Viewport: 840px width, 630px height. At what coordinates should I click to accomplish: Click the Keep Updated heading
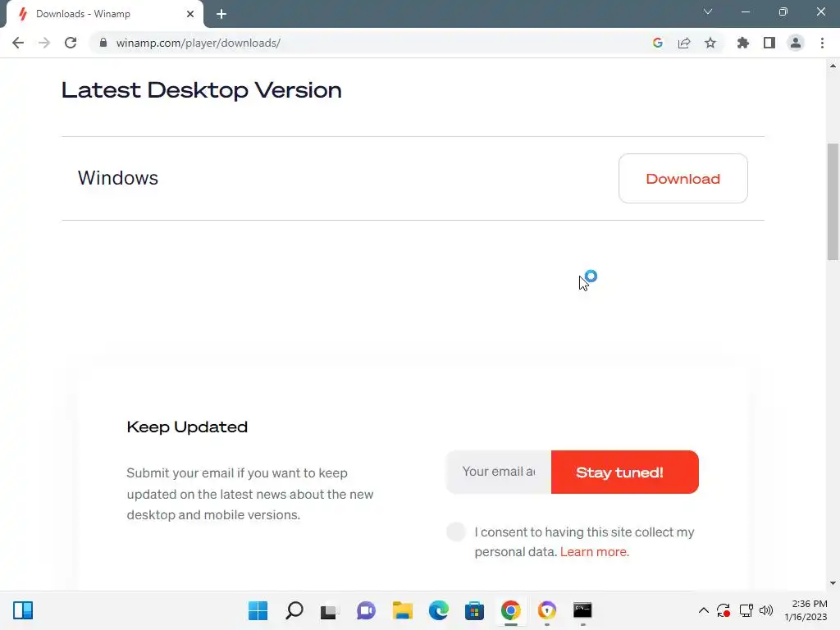(x=187, y=427)
